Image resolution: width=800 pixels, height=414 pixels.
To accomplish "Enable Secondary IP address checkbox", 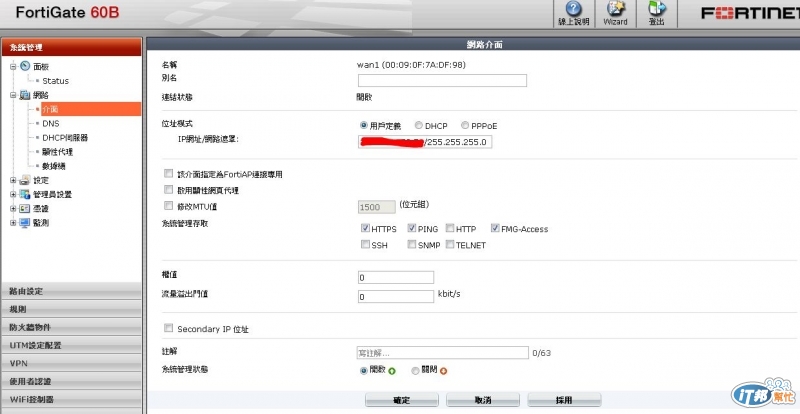I will coord(168,328).
